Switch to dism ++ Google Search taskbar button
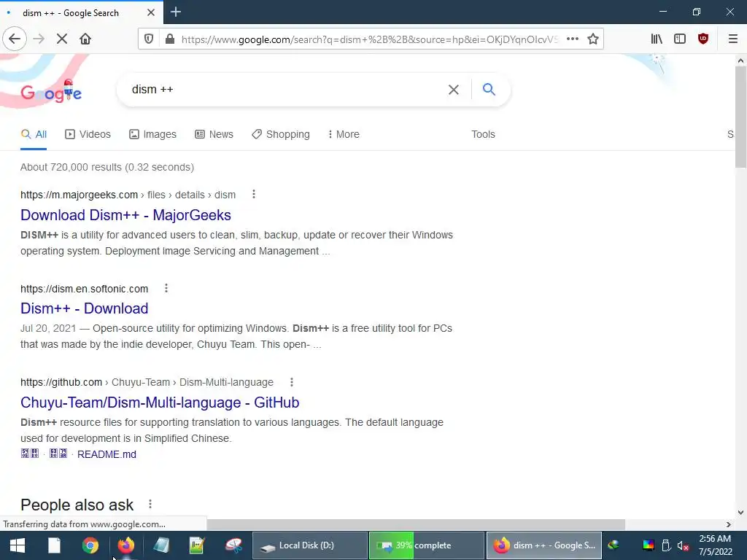747x560 pixels. [x=543, y=545]
